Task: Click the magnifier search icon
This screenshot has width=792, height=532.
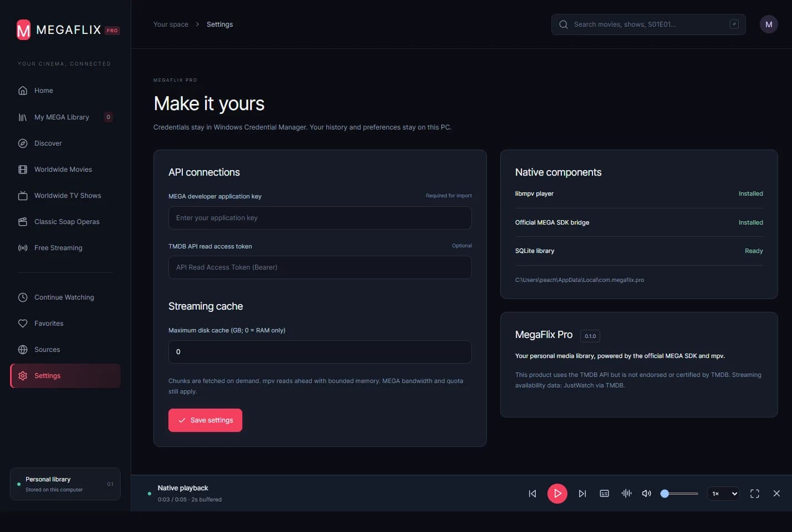Action: (564, 24)
